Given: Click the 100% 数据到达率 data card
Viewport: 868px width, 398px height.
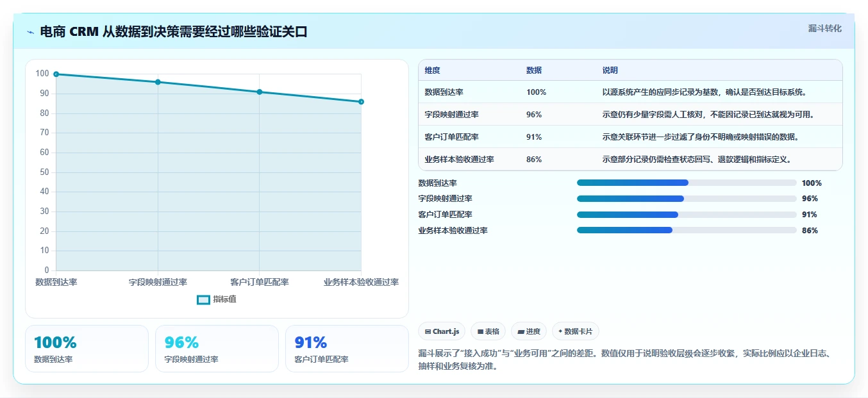Looking at the screenshot, I should pyautogui.click(x=87, y=349).
